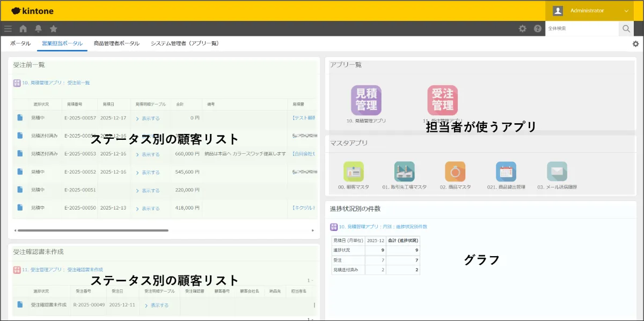Click the horizontal scrollbar in 受注前一覧
The height and width of the screenshot is (321, 644).
[x=92, y=230]
